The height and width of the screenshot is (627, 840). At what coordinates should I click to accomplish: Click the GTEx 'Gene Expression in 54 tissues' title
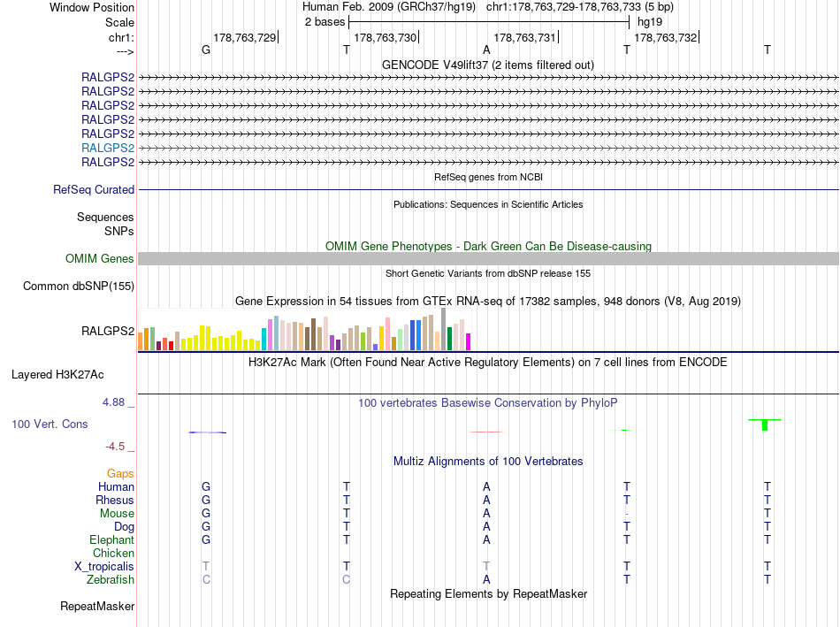coord(488,302)
